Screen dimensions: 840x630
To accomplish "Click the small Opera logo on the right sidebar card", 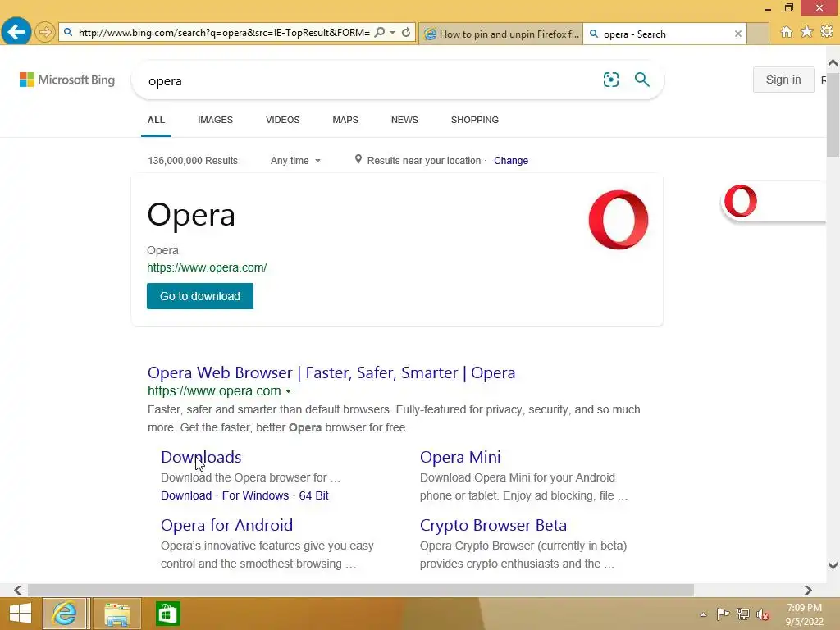I will pos(741,201).
